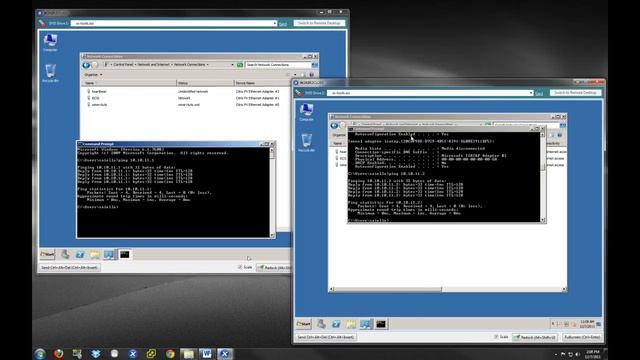Viewport: 640px width, 360px height.
Task: Sort by Name column in left Network Connections
Action: point(129,83)
